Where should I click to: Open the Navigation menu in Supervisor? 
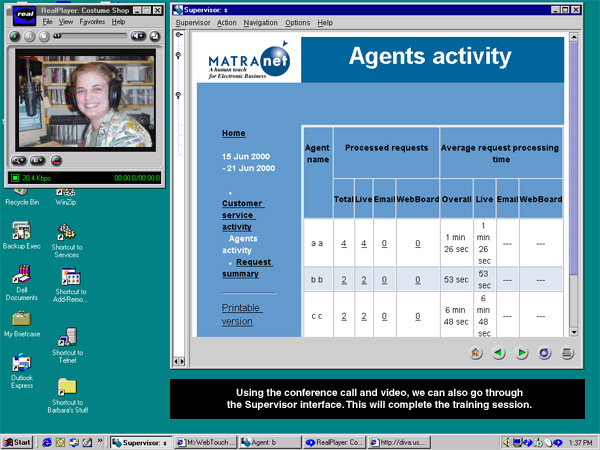click(260, 23)
